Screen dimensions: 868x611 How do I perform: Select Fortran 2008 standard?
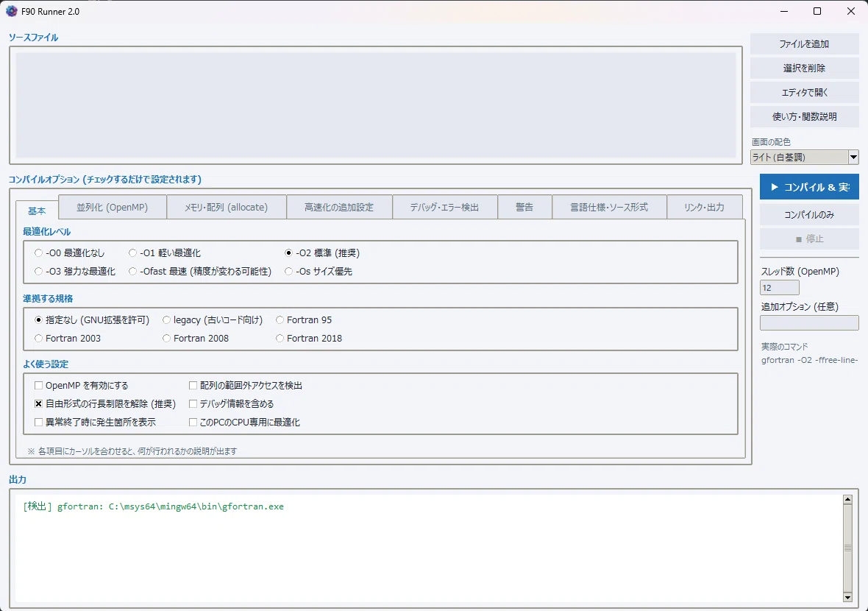(196, 339)
